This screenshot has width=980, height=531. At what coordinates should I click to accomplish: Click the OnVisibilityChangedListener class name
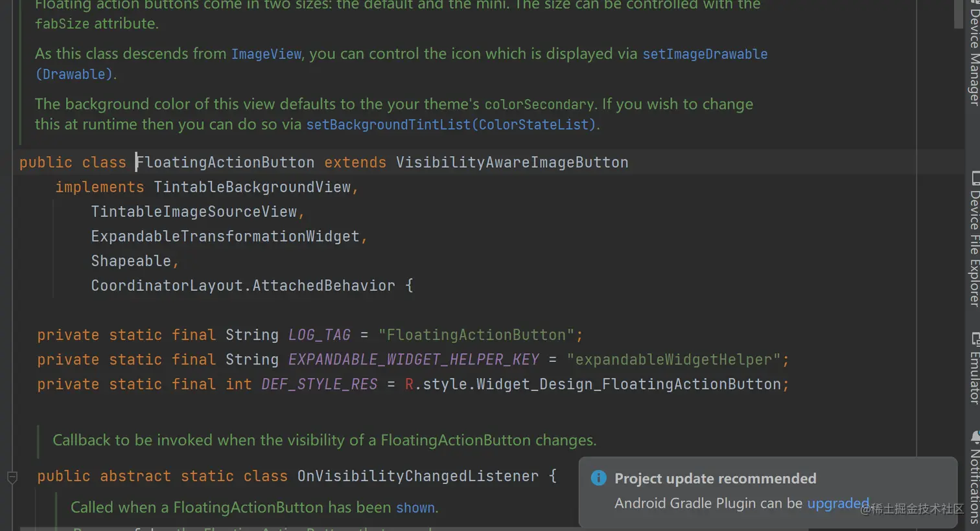[418, 476]
